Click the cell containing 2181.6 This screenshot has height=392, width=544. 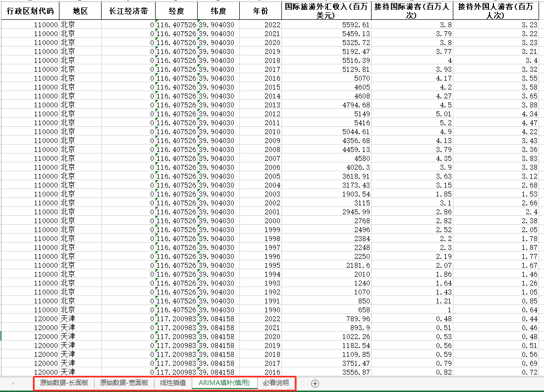pos(326,265)
